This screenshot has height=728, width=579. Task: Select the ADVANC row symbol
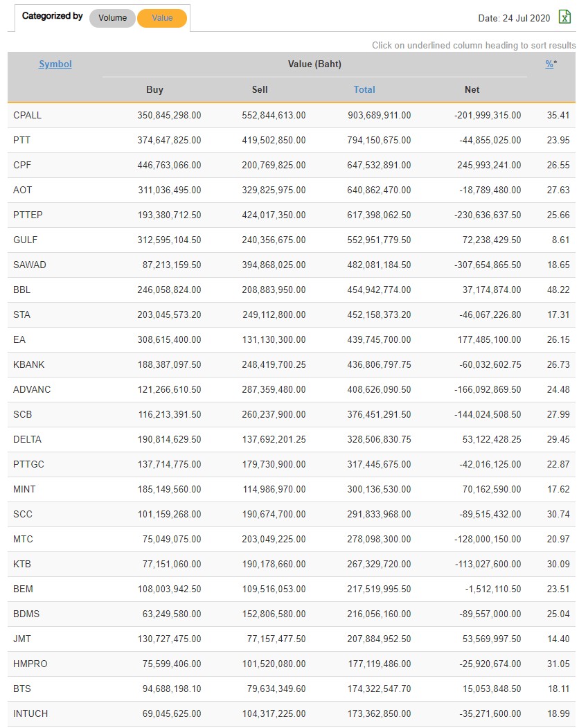point(32,389)
